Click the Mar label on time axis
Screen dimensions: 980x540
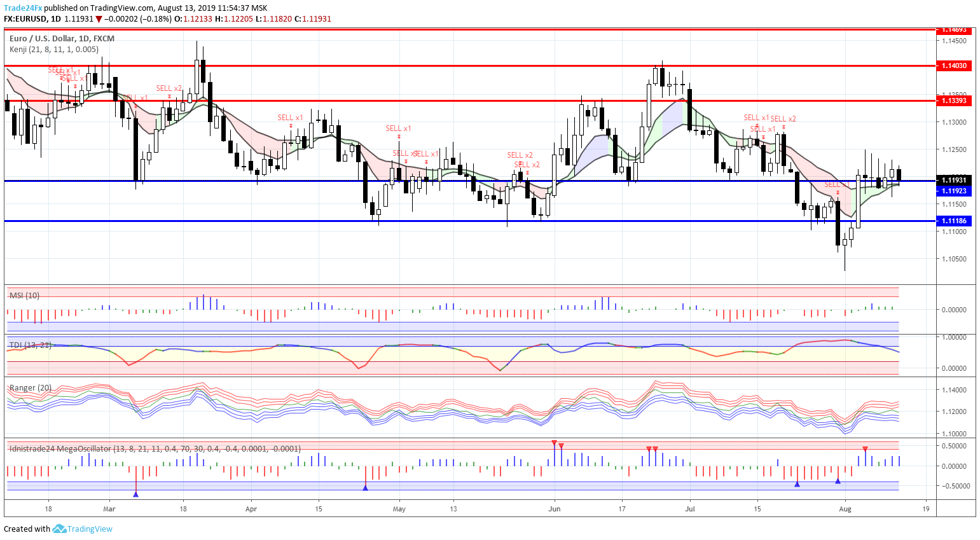109,509
